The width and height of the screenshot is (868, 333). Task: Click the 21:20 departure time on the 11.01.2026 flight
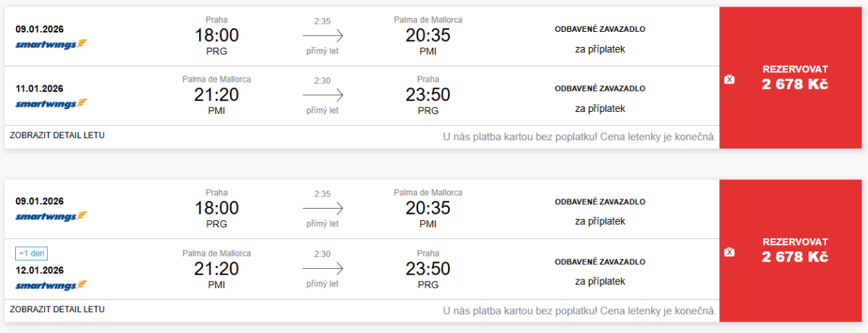click(216, 95)
